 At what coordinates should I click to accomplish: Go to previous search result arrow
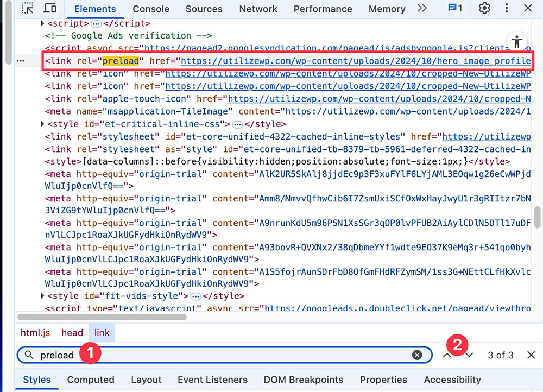coord(447,355)
